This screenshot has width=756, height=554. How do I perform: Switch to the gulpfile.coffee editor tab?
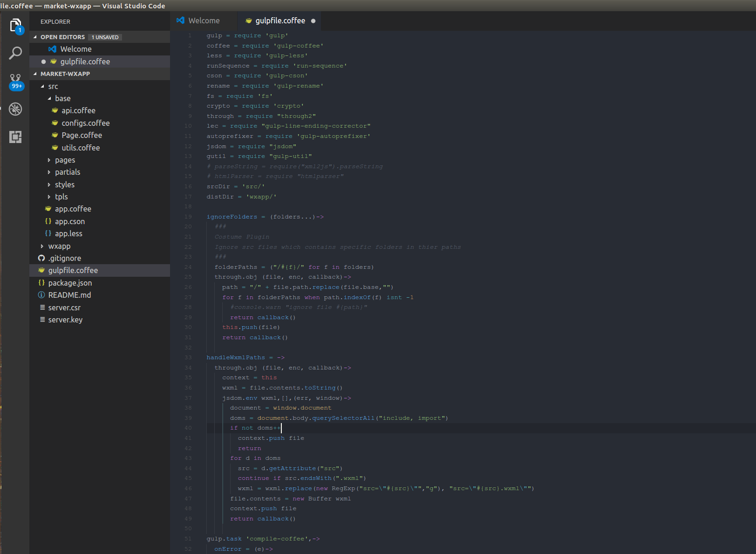click(x=279, y=21)
